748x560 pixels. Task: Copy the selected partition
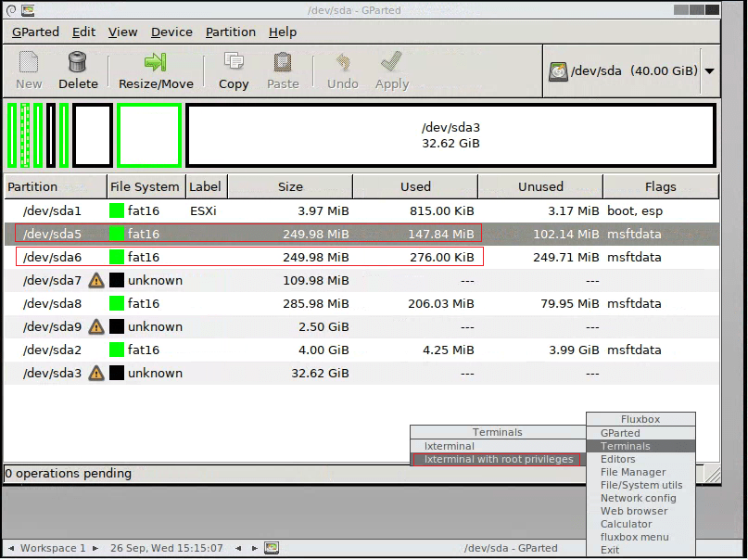coord(233,70)
